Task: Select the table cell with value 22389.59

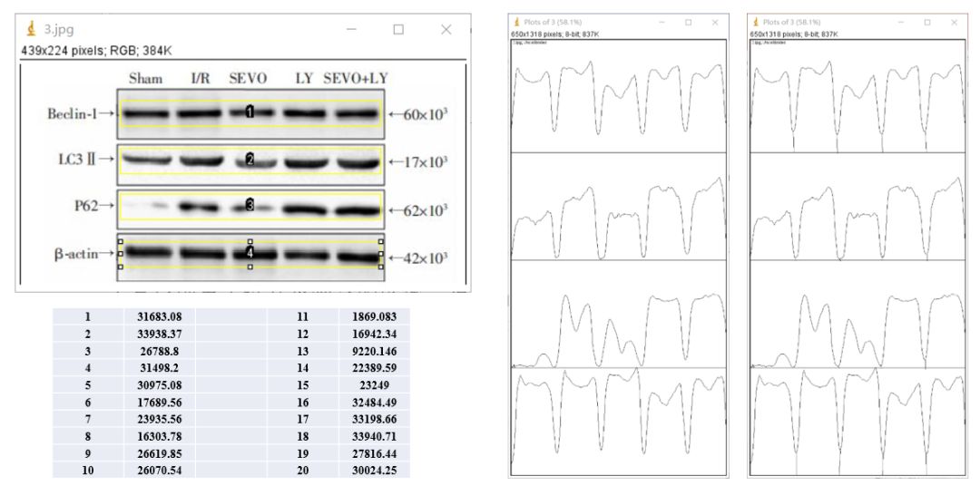Action: click(x=375, y=368)
